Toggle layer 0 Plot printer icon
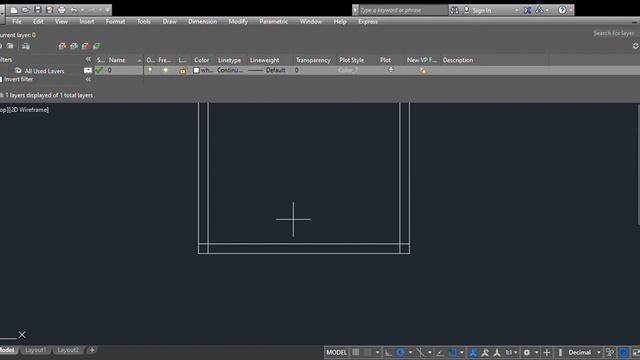Screen dimensions: 640x360 pos(391,70)
